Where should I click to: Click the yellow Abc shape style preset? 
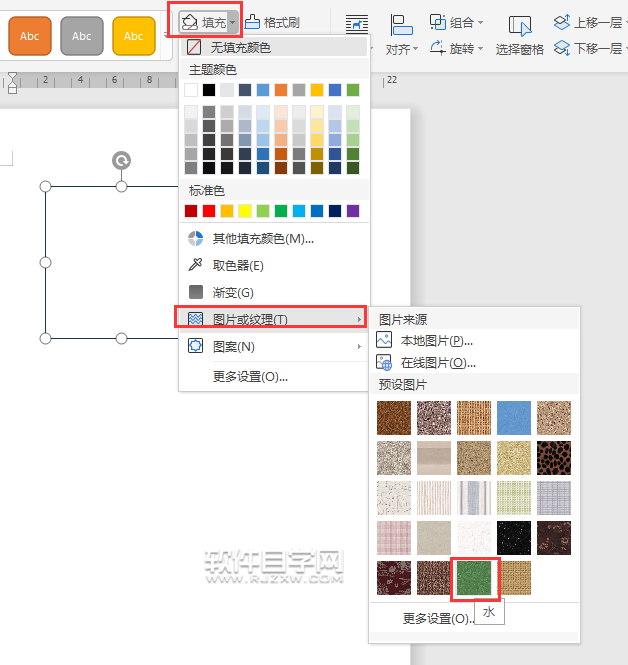(x=134, y=36)
